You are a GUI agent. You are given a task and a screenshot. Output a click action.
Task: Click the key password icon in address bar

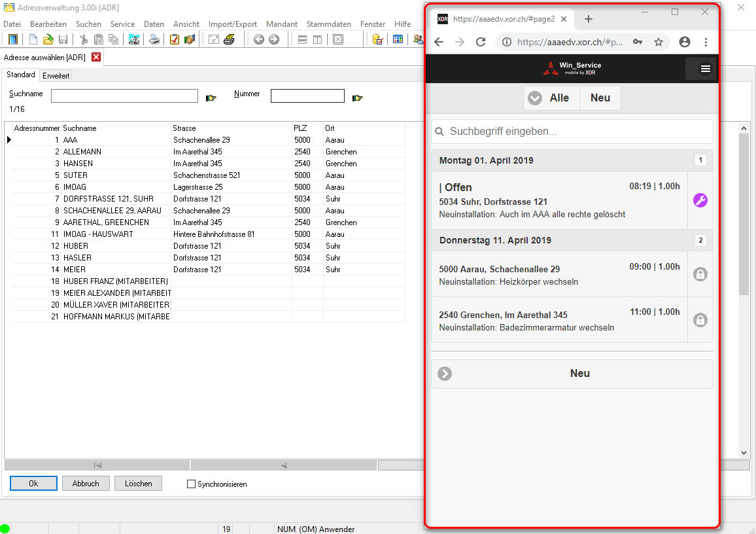click(x=638, y=42)
